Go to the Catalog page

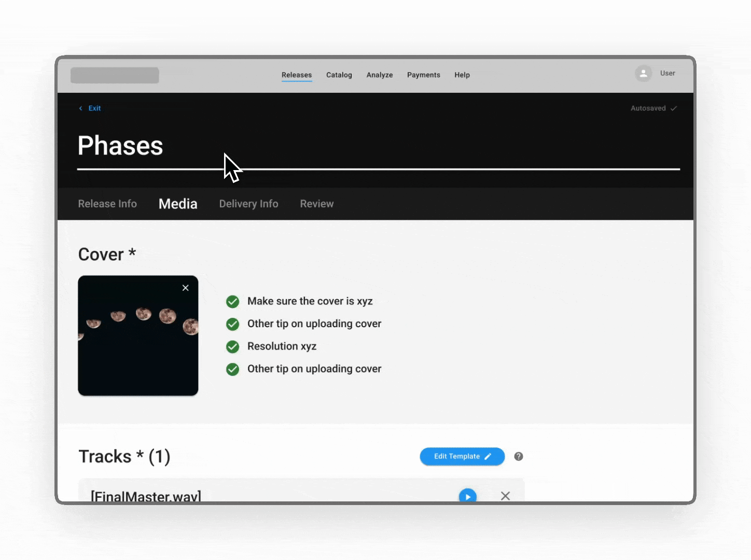pyautogui.click(x=339, y=75)
